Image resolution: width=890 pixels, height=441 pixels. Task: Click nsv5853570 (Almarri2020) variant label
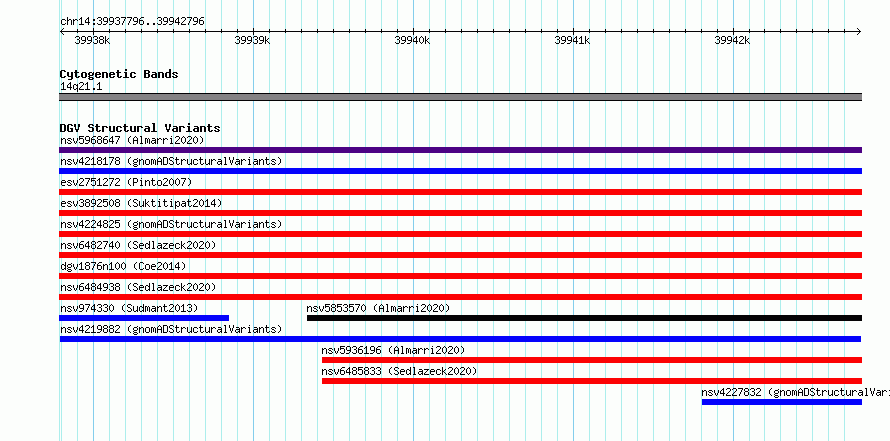pyautogui.click(x=378, y=308)
